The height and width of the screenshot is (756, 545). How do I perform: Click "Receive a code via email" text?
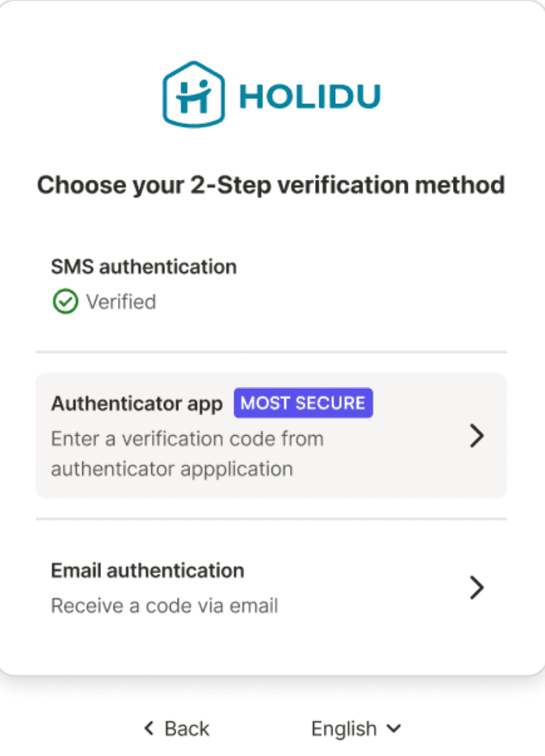coord(164,605)
